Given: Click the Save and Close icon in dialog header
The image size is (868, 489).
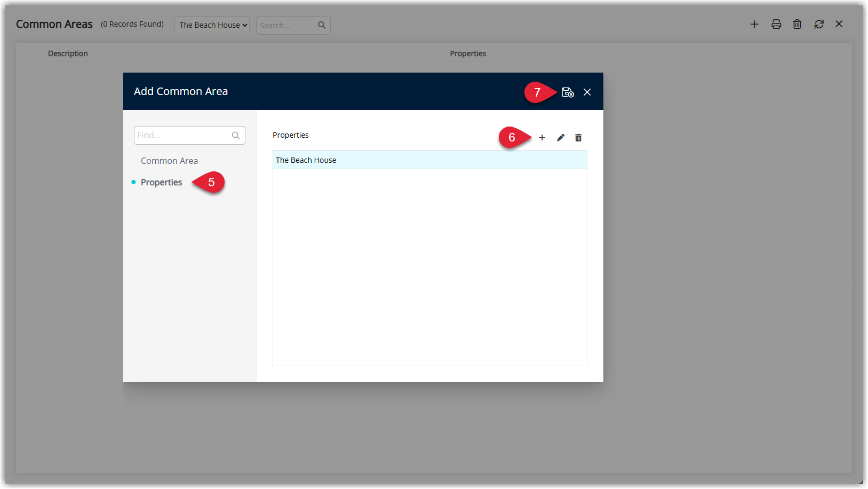Looking at the screenshot, I should (568, 92).
